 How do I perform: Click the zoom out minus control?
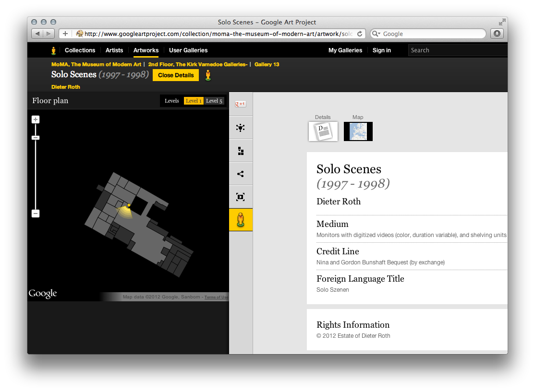[x=36, y=213]
